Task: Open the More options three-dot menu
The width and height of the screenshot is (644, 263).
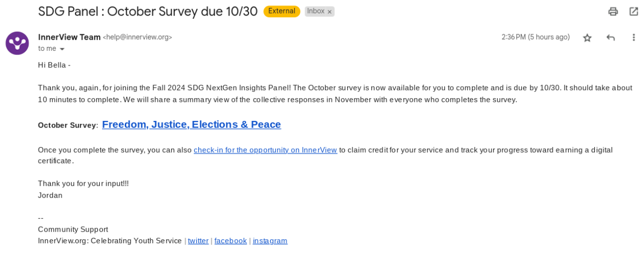Action: 633,37
